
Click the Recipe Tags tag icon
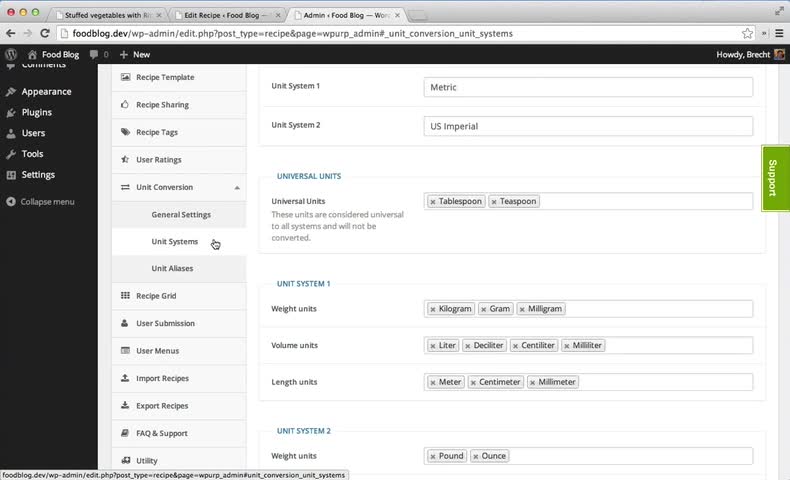click(125, 132)
